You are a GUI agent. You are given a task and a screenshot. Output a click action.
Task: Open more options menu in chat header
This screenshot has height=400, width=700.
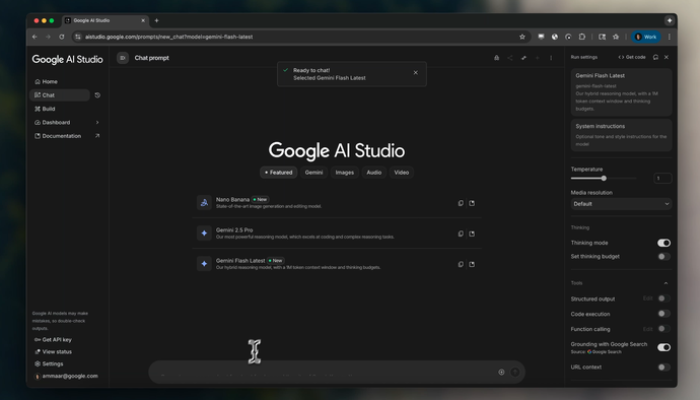(551, 58)
